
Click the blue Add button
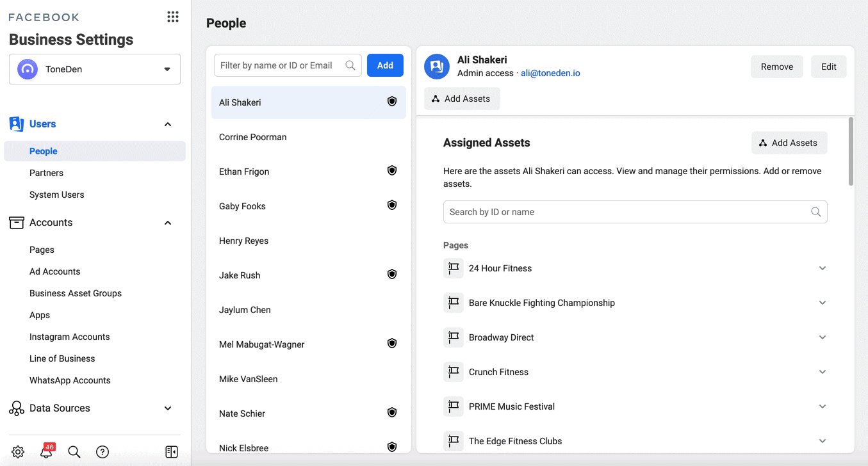[385, 65]
